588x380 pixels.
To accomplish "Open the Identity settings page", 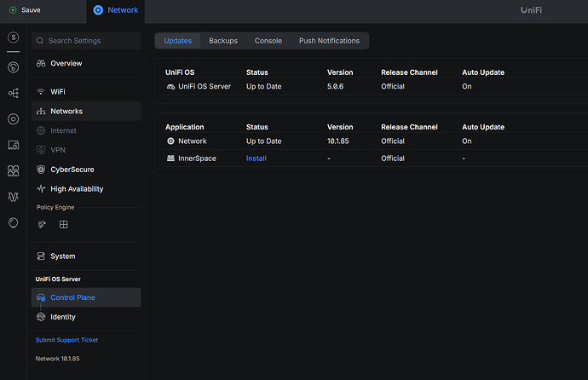I will pos(86,317).
